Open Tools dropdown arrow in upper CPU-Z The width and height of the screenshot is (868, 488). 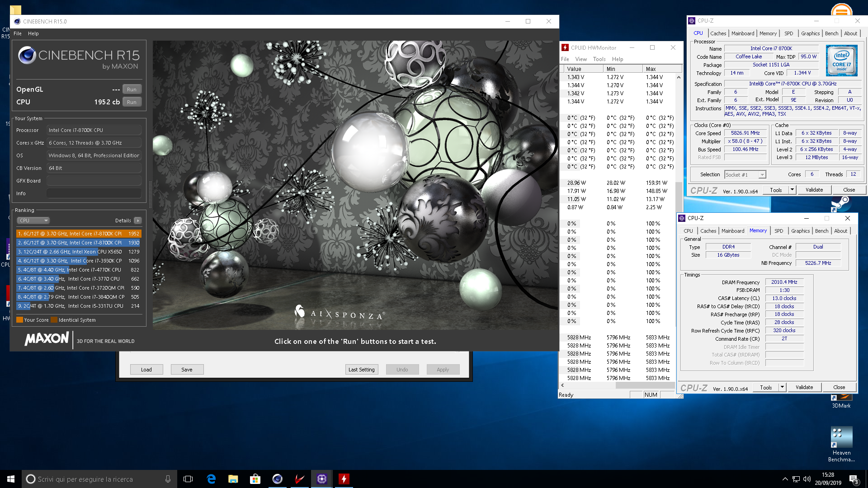[792, 190]
